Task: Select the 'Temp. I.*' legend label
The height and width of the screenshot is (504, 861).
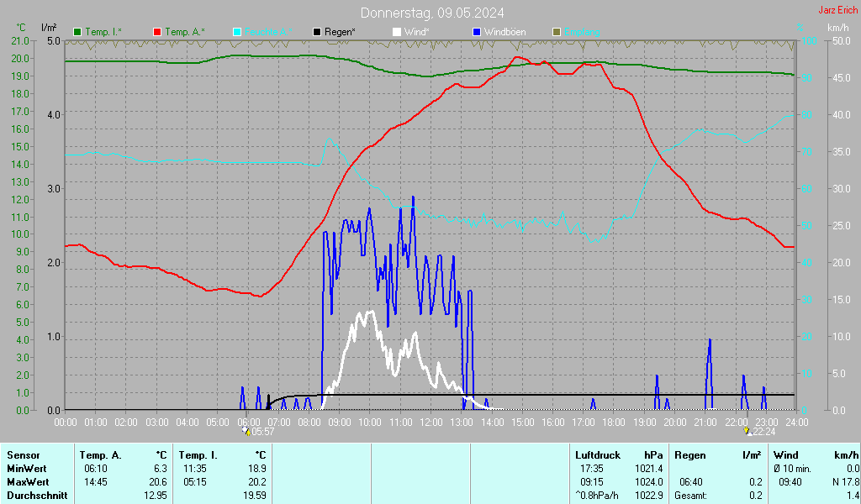Action: point(103,33)
